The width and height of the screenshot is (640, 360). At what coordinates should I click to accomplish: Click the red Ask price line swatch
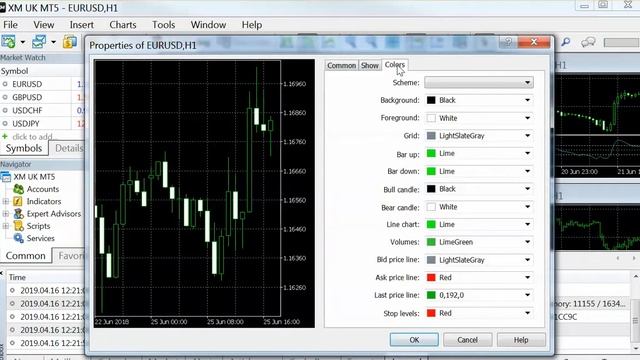tap(431, 278)
